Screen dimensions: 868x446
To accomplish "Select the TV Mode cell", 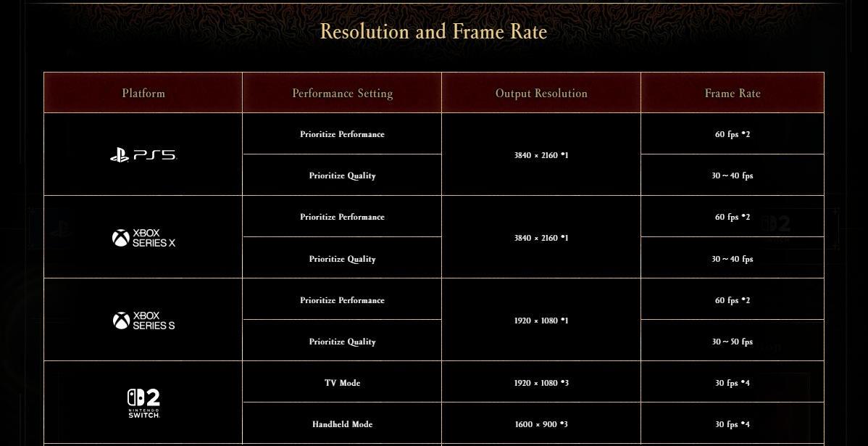I will pyautogui.click(x=342, y=382).
